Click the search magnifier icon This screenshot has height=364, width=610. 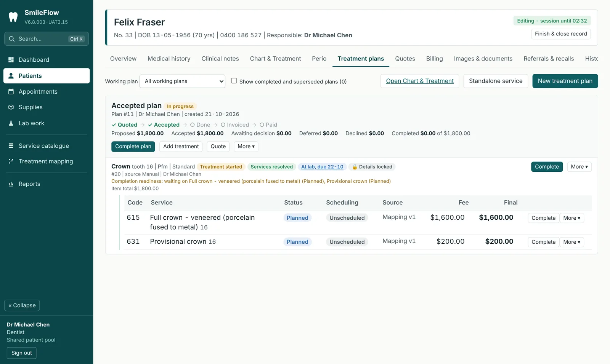(11, 39)
